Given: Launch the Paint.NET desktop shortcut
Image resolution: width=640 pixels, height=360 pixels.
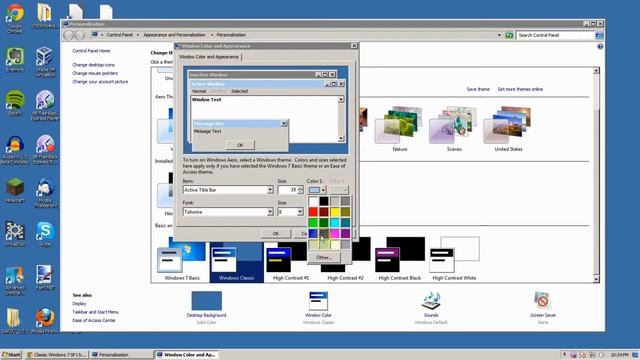Looking at the screenshot, I should (45, 278).
